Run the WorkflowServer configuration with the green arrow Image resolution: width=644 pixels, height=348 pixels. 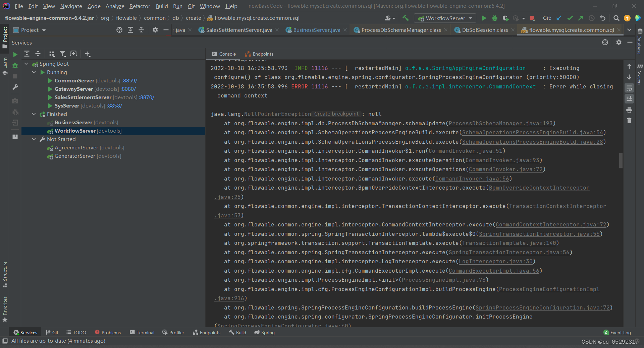click(484, 18)
